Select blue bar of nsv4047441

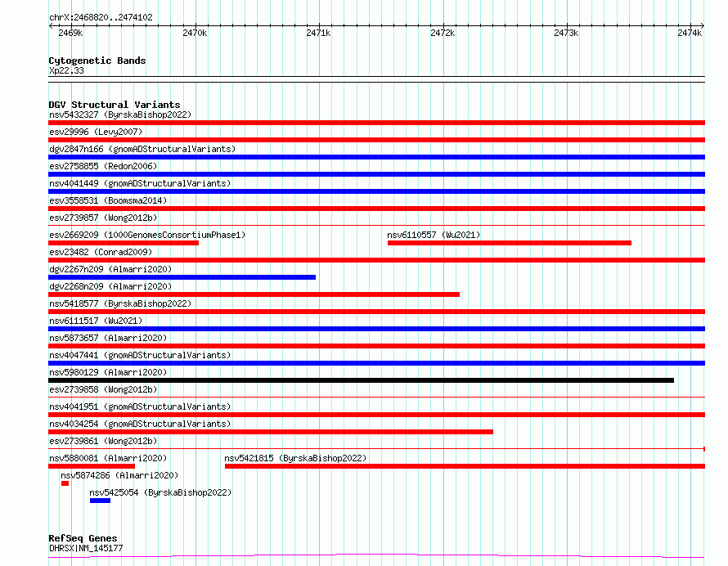pyautogui.click(x=376, y=363)
